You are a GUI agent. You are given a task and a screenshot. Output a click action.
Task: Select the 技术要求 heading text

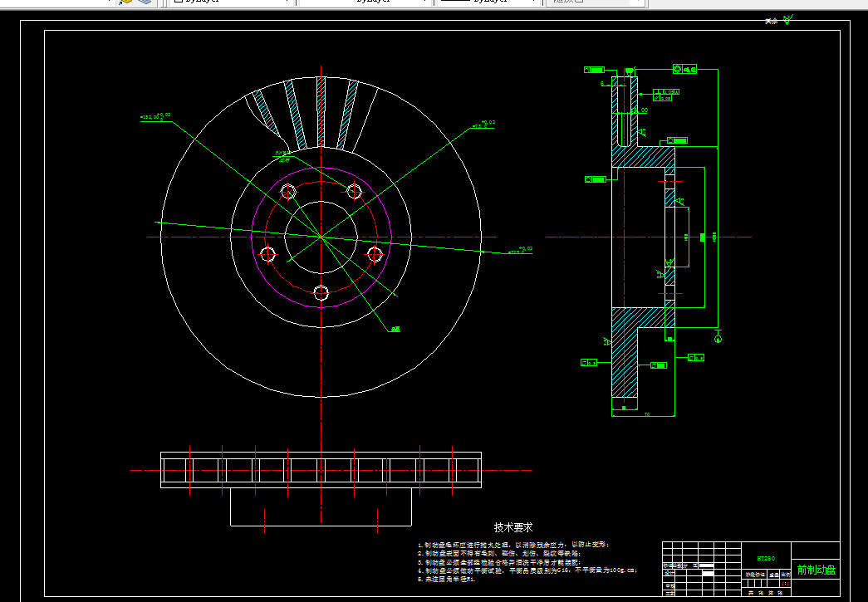[513, 527]
